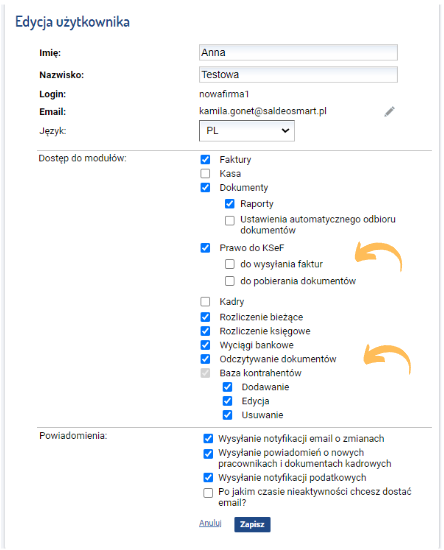Open the Język PL dropdown
Viewport: 444px width, 550px height.
pos(247,131)
